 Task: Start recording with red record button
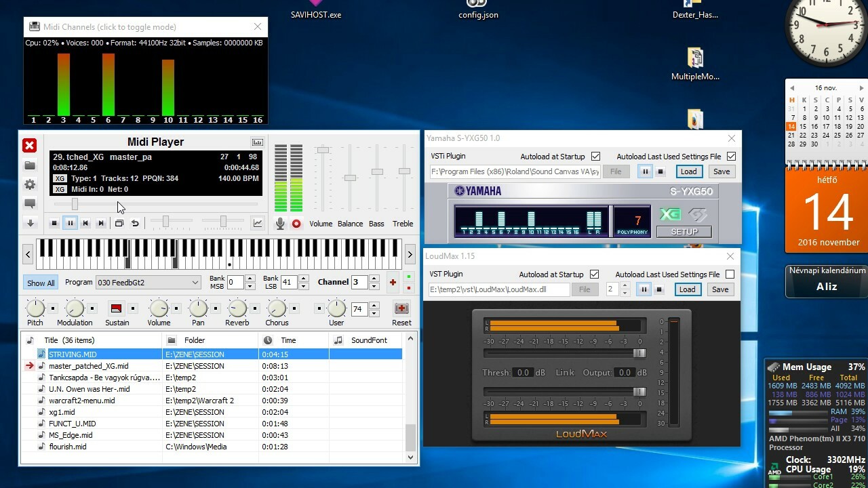pos(296,224)
